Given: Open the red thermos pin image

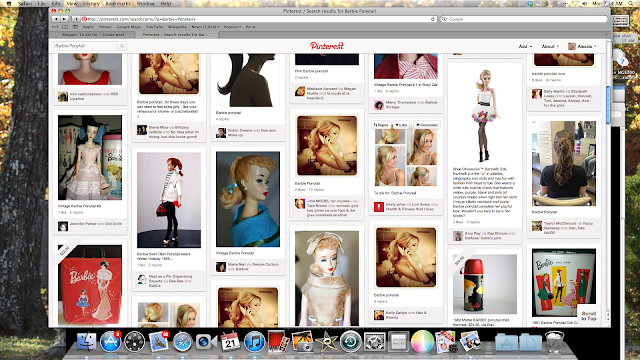Looking at the screenshot, I should [485, 284].
